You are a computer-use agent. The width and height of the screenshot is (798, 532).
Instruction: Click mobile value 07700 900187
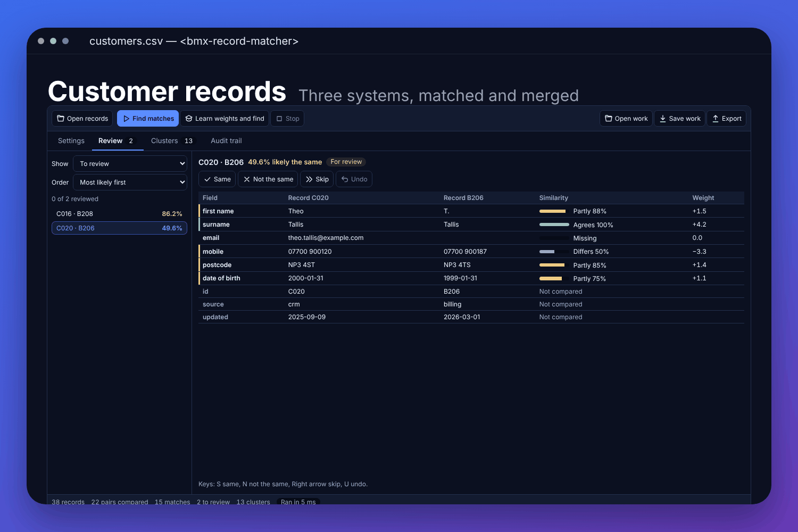point(465,252)
